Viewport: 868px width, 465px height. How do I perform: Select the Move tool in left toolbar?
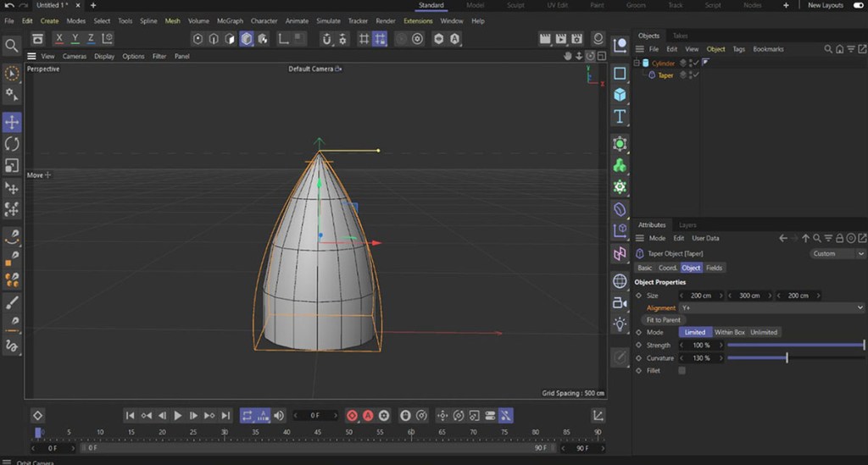12,123
